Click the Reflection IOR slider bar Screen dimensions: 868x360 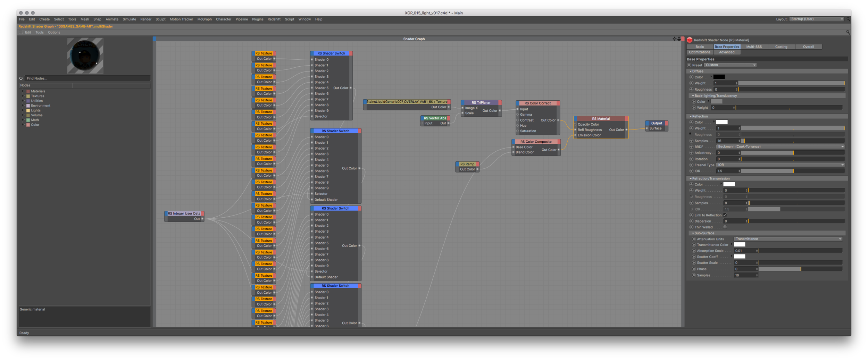pos(793,171)
